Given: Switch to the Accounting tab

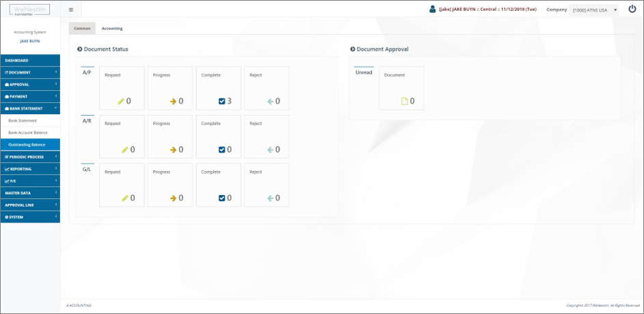Looking at the screenshot, I should point(112,28).
